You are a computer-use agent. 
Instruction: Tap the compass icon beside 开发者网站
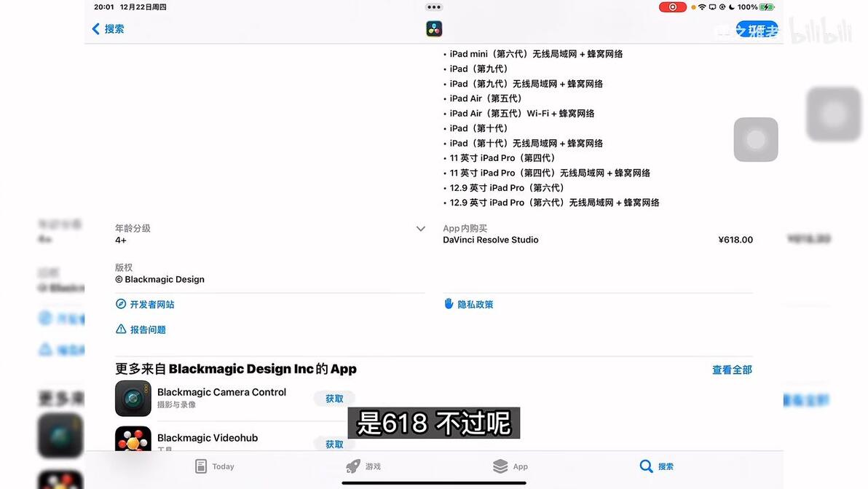[121, 304]
